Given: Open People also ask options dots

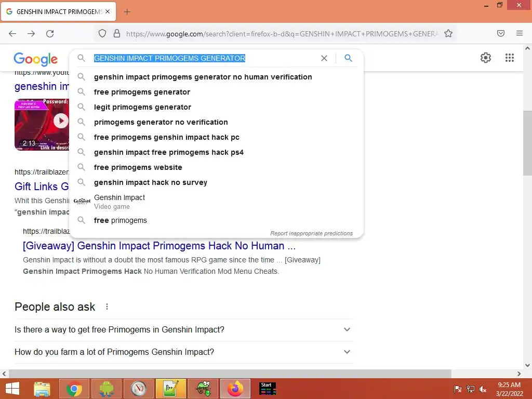Looking at the screenshot, I should click(107, 307).
